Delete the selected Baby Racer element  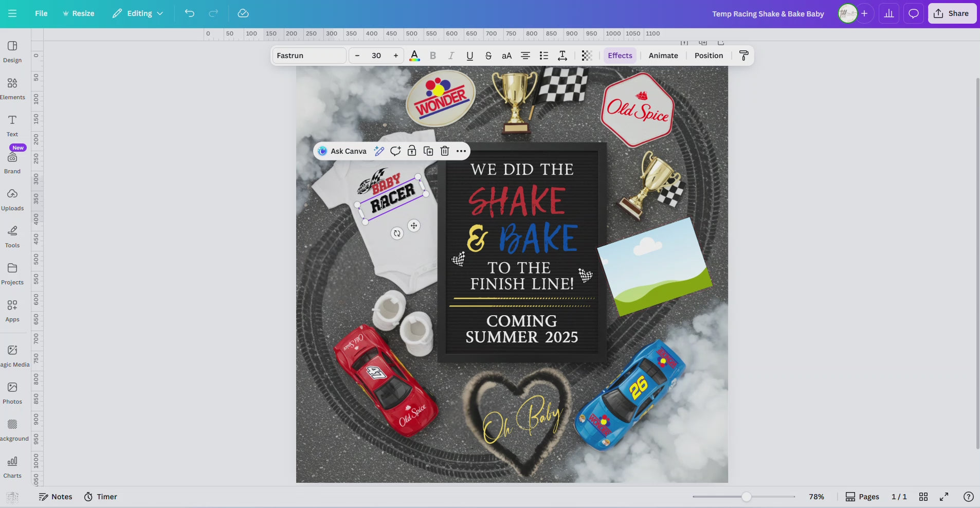pos(444,151)
